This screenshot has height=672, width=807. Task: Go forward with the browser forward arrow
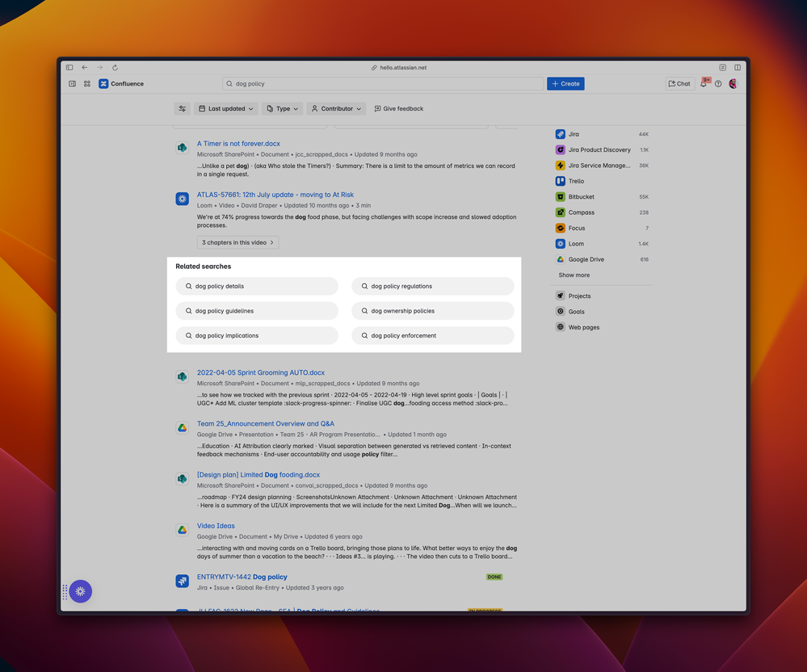(100, 67)
